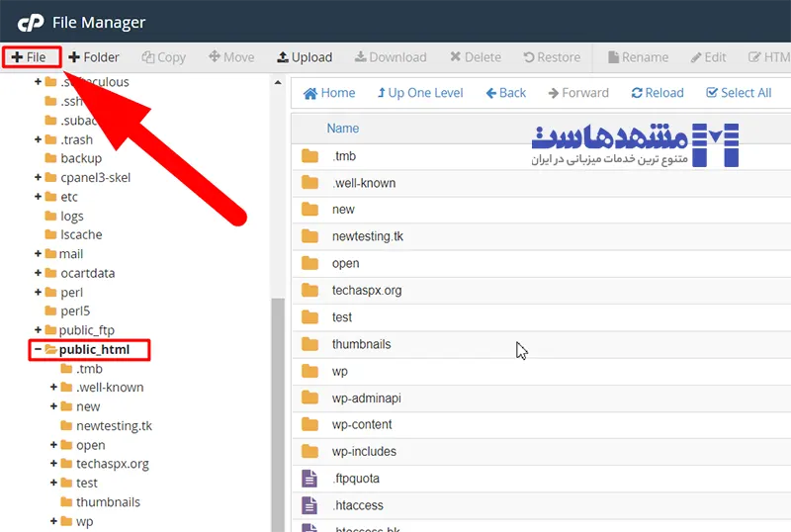
Task: Expand the mail folder tree node
Action: 38,253
